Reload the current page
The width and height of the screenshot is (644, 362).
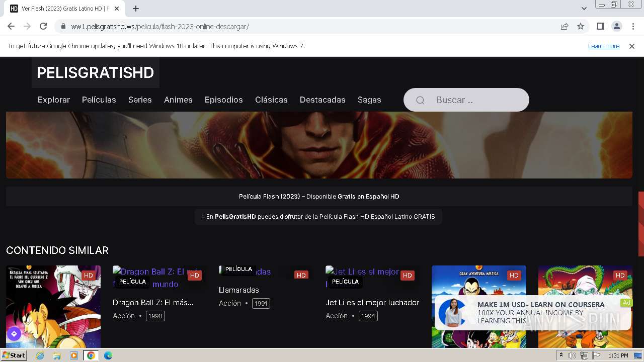coord(43,26)
